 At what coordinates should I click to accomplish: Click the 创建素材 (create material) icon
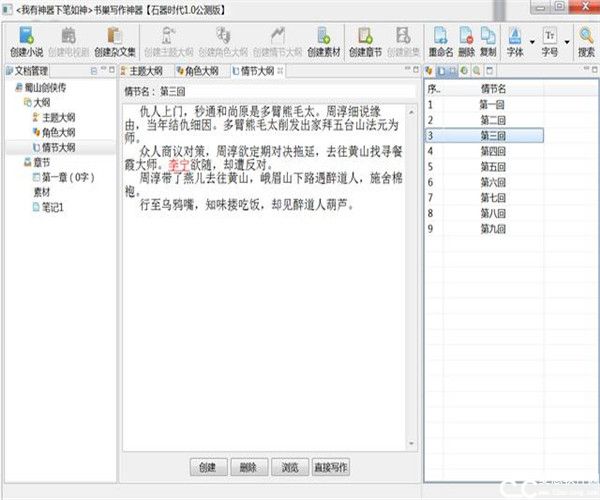[323, 37]
